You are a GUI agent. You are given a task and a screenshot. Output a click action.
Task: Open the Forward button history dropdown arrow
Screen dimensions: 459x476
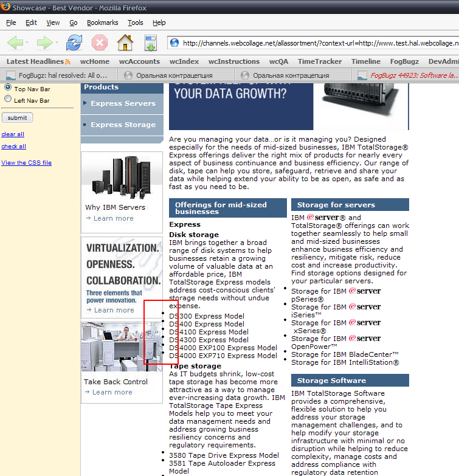click(x=57, y=43)
